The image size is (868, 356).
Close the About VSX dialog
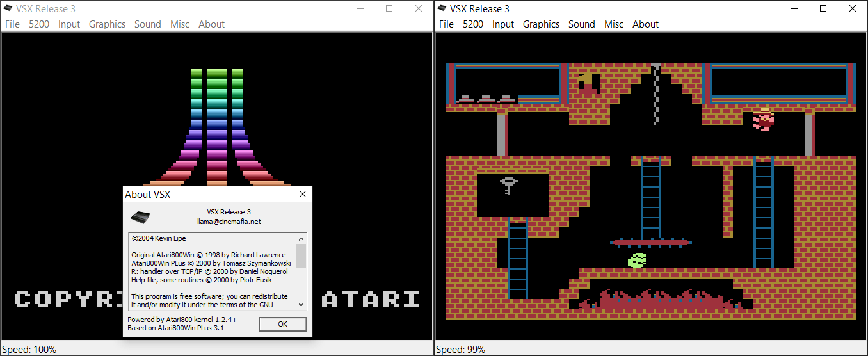point(303,194)
